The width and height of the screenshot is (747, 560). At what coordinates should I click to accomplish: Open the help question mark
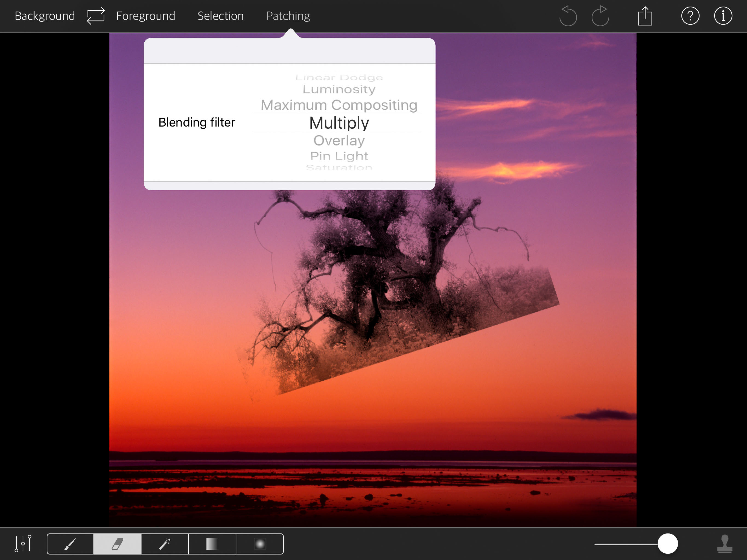(x=690, y=16)
